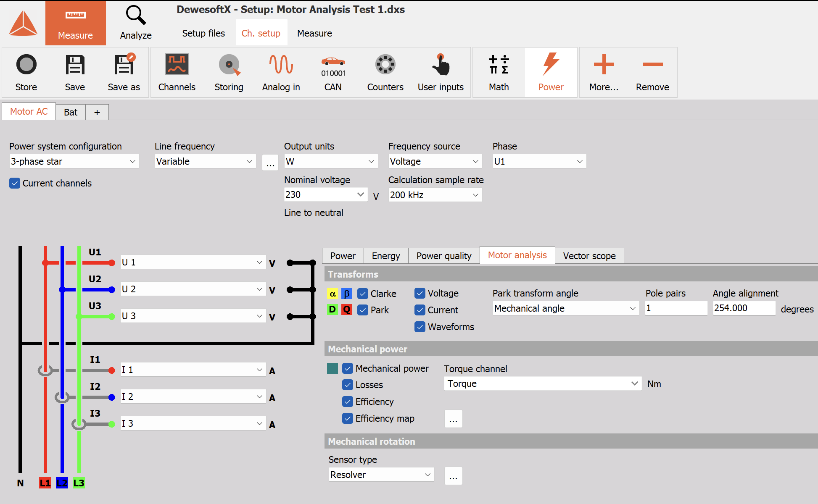Click the teal Mechanical power color swatch
818x504 pixels.
coord(332,368)
